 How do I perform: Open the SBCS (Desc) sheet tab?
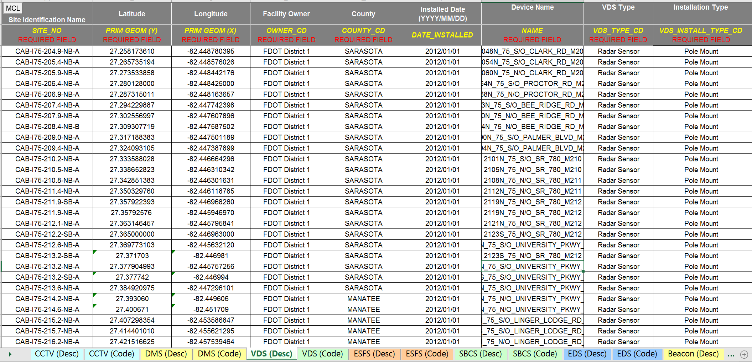481,354
